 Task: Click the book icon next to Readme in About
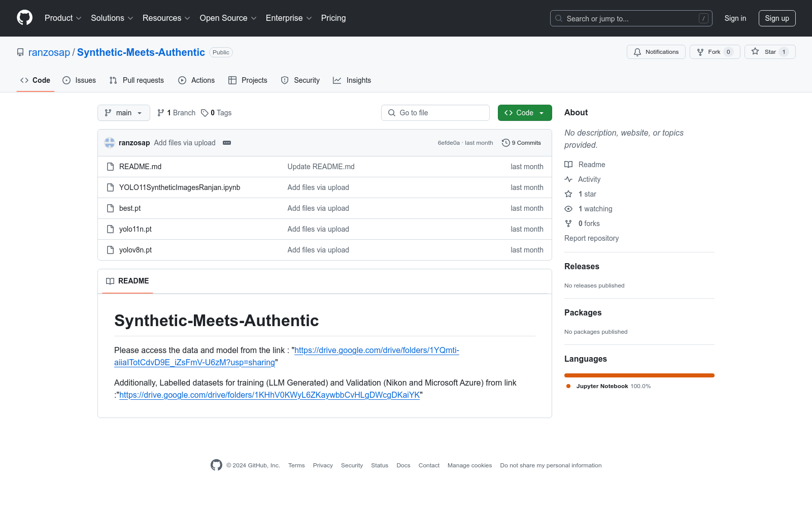(568, 165)
